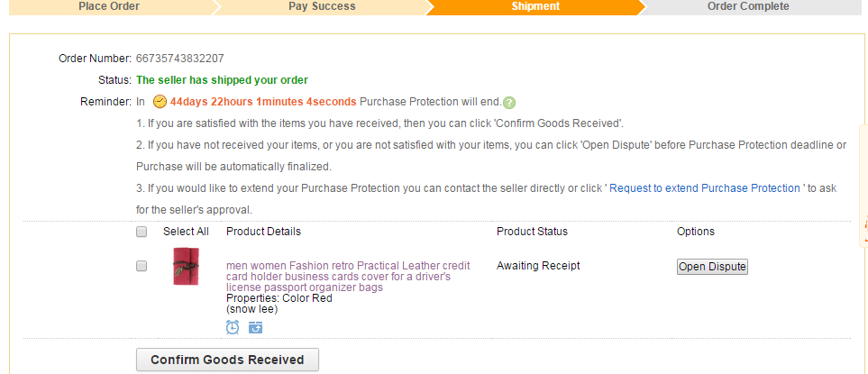Check the red card holder item checkbox
This screenshot has width=868, height=374.
click(x=142, y=266)
